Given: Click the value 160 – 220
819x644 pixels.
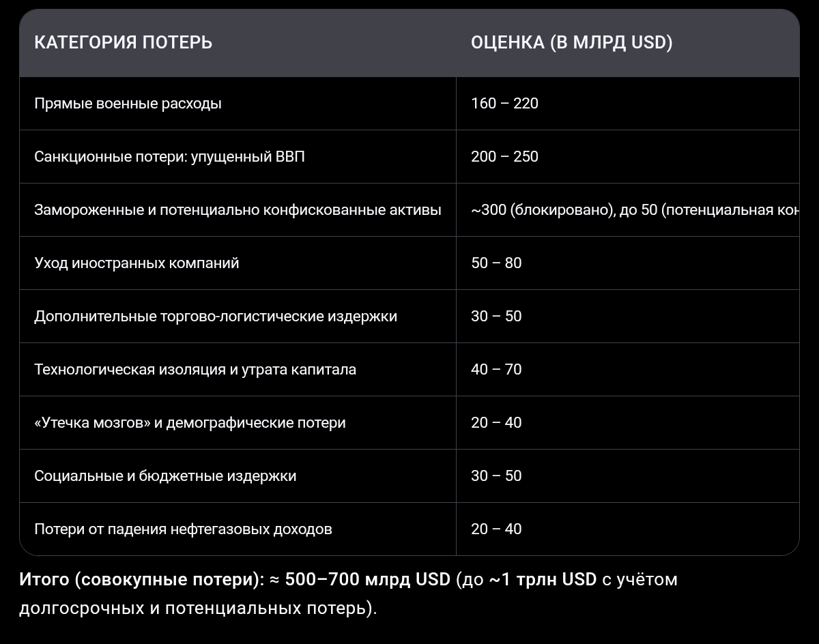Looking at the screenshot, I should (504, 104).
